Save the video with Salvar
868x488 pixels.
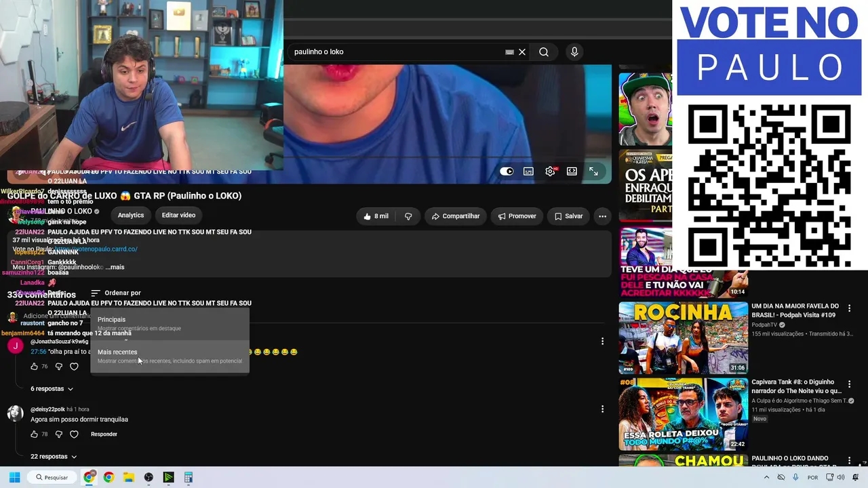(568, 216)
